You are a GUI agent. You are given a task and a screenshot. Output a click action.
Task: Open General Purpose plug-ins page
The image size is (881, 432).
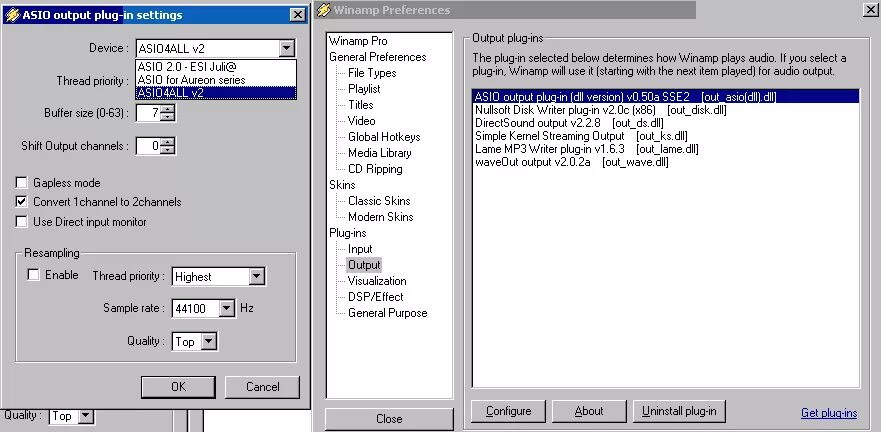(x=387, y=313)
